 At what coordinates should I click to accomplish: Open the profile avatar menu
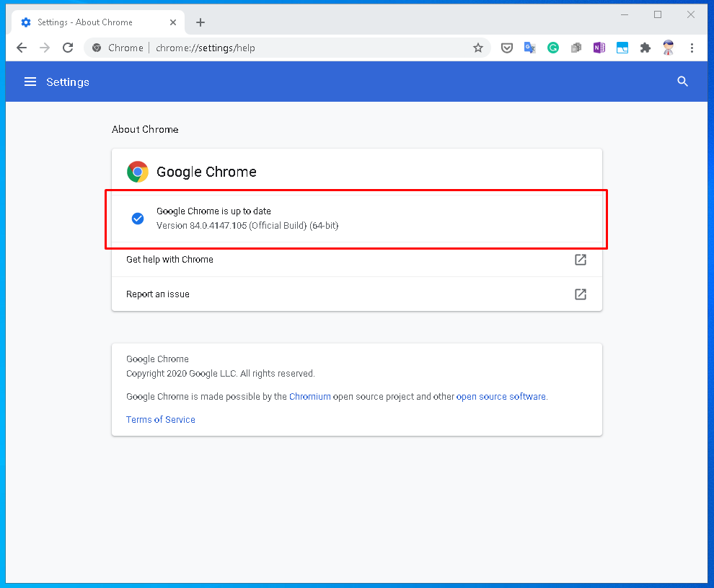click(668, 48)
